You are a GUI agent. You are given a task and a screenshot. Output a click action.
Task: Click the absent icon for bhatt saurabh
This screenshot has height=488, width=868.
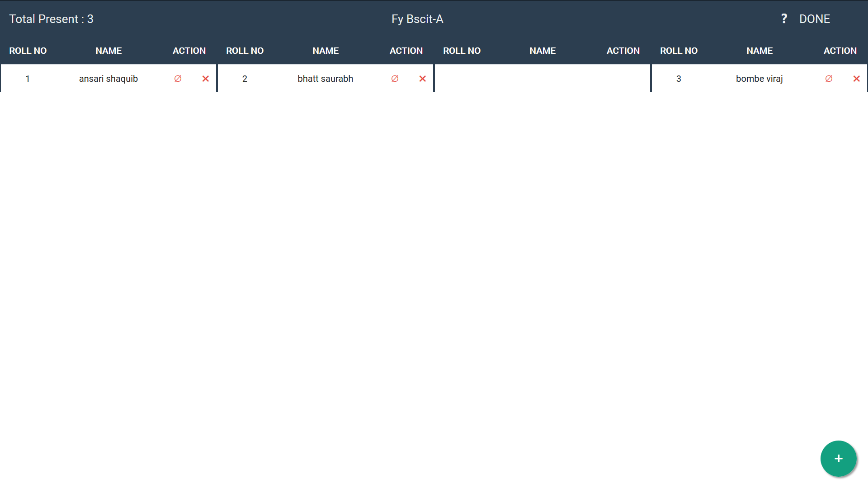395,78
